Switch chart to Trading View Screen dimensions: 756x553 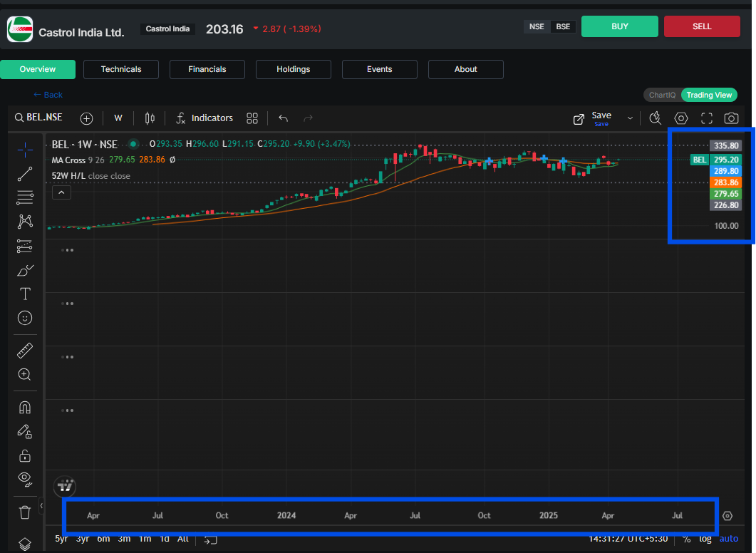[x=709, y=95]
